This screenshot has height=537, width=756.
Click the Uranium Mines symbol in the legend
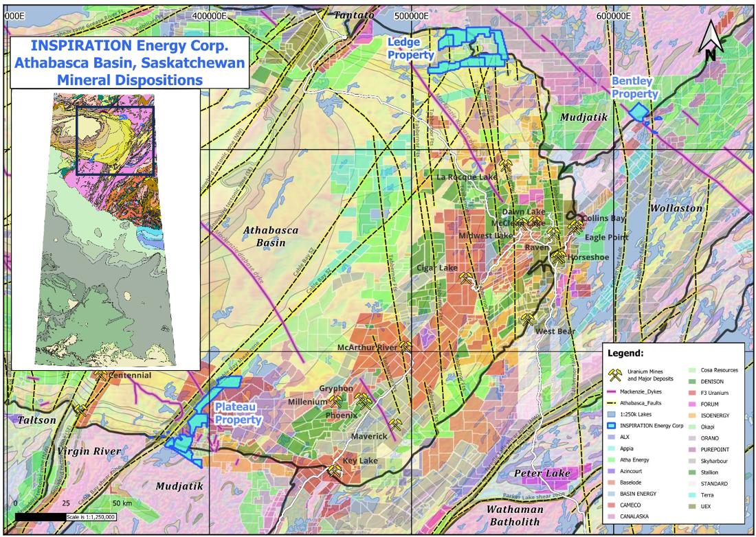click(x=614, y=375)
